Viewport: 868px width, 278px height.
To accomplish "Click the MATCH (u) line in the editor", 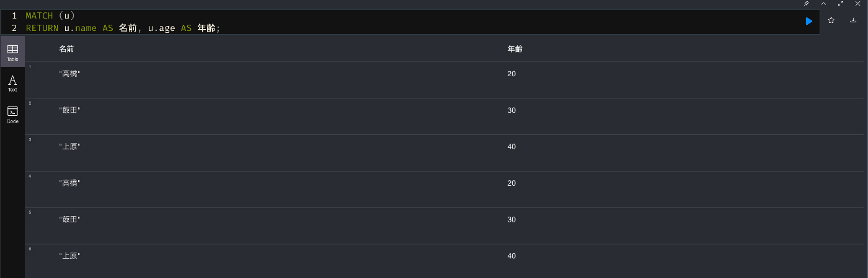I will (x=50, y=15).
